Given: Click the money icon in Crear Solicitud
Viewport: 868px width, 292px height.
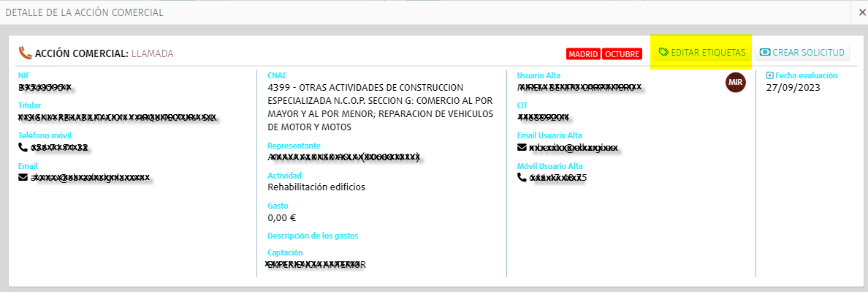Looking at the screenshot, I should pos(765,53).
